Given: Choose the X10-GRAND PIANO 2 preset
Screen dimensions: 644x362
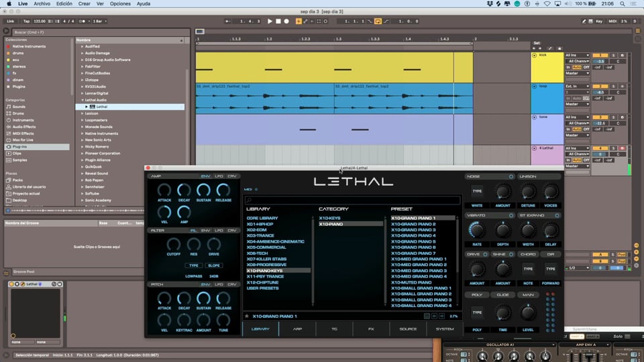Looking at the screenshot, I should coord(414,224).
